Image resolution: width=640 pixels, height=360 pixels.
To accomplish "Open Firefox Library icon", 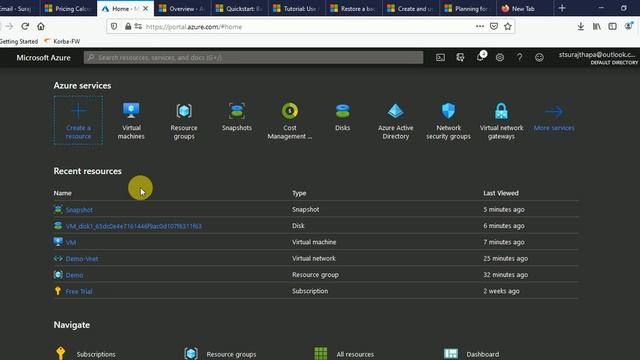I will (x=596, y=27).
